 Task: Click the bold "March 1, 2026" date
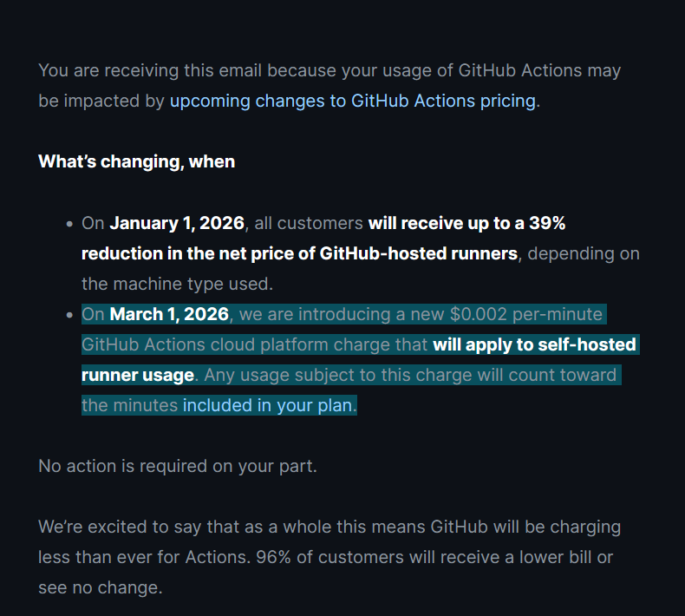click(169, 313)
